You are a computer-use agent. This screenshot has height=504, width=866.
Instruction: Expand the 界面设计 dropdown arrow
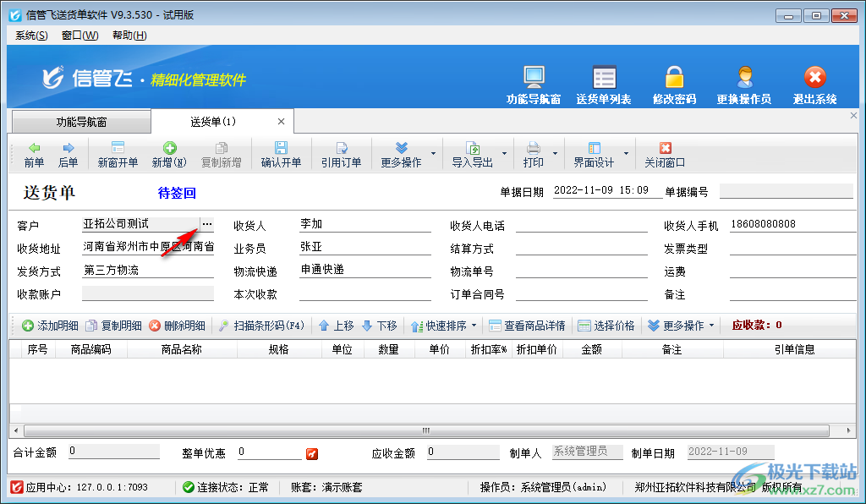click(x=626, y=153)
